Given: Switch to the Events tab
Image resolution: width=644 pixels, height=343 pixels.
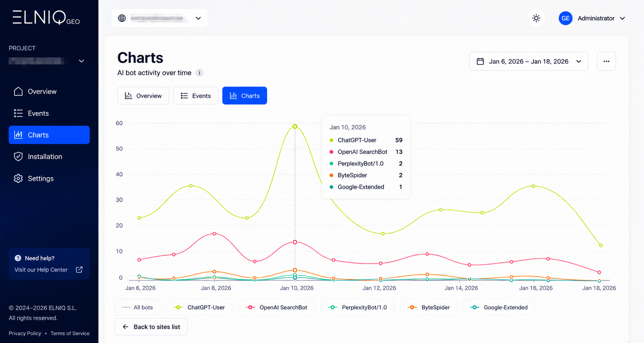Looking at the screenshot, I should [196, 96].
